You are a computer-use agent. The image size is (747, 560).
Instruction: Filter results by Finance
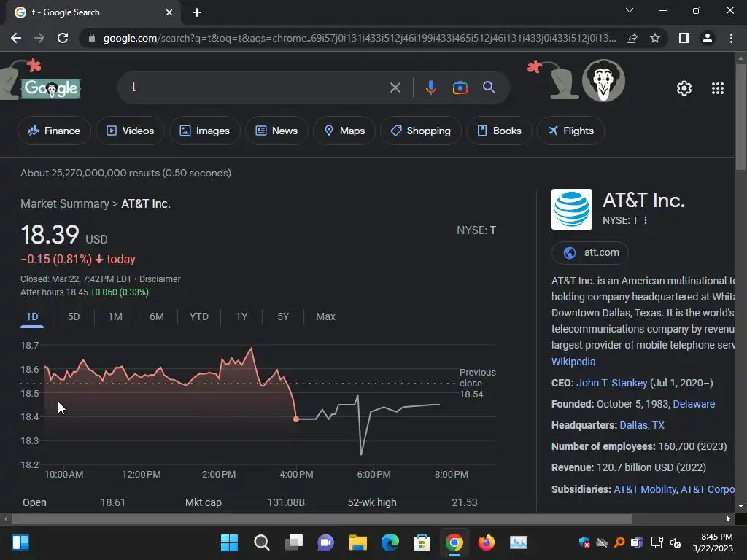click(54, 131)
